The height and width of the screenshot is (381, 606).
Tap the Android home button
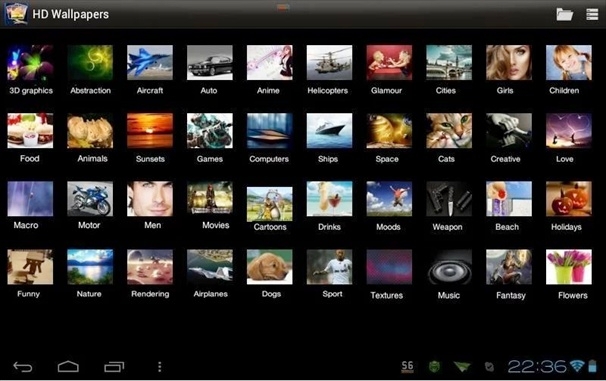point(68,366)
